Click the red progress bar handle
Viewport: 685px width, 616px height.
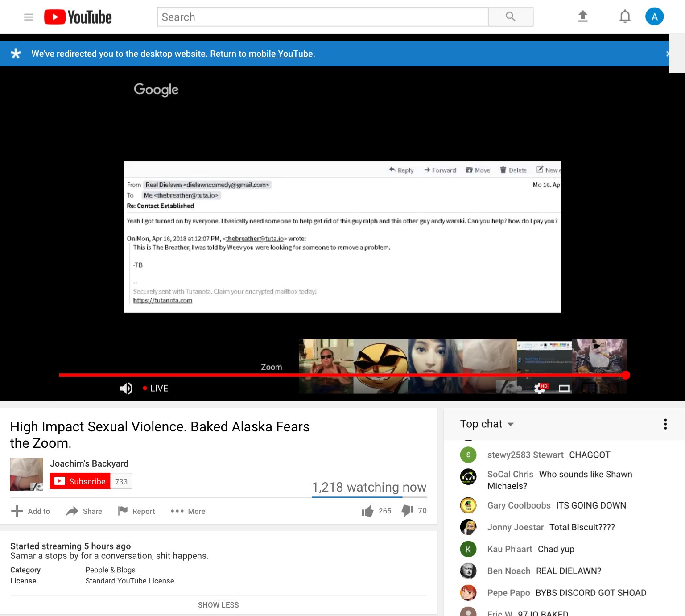tap(626, 375)
